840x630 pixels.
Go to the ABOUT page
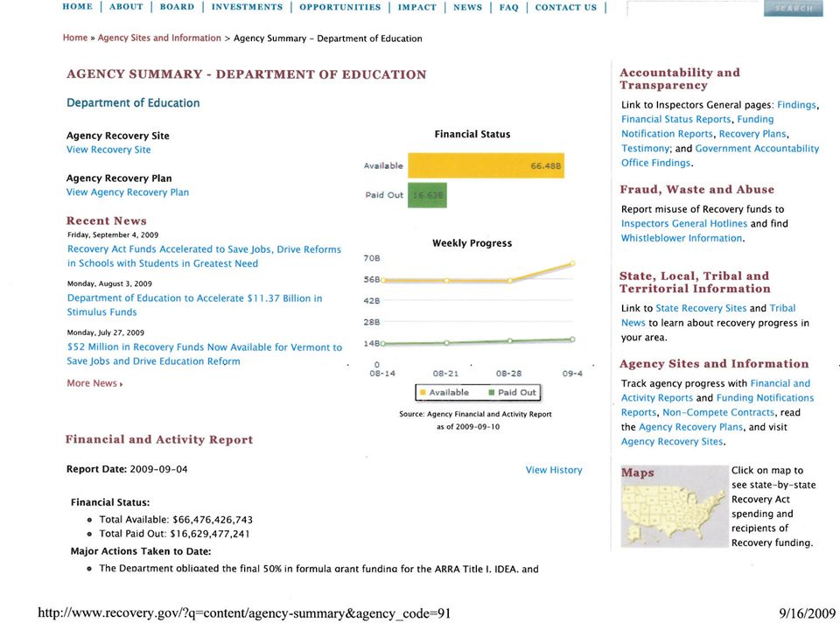pyautogui.click(x=126, y=7)
